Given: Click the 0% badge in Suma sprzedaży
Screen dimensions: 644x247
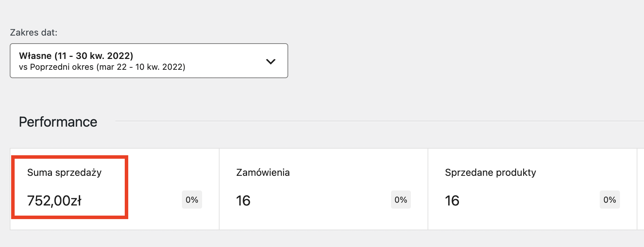Looking at the screenshot, I should (192, 200).
